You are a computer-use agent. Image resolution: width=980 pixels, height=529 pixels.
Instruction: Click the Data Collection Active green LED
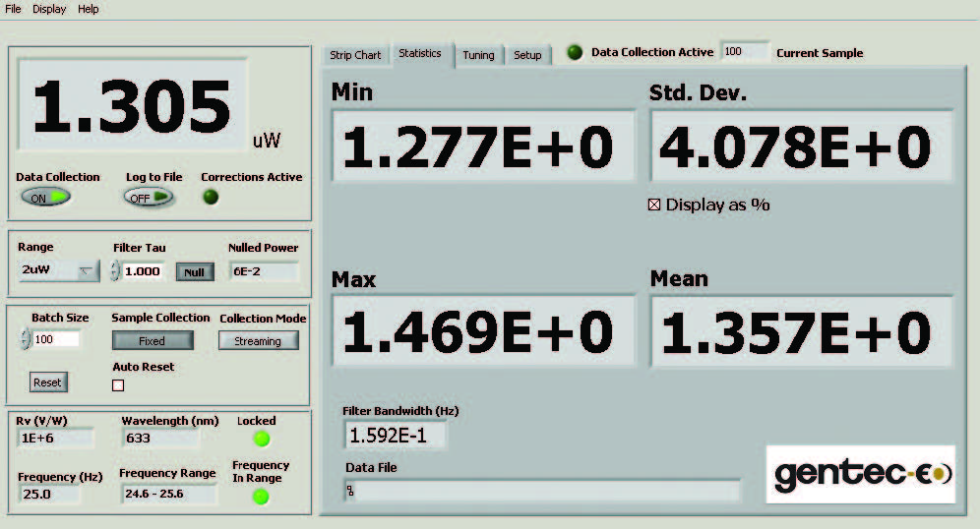575,52
